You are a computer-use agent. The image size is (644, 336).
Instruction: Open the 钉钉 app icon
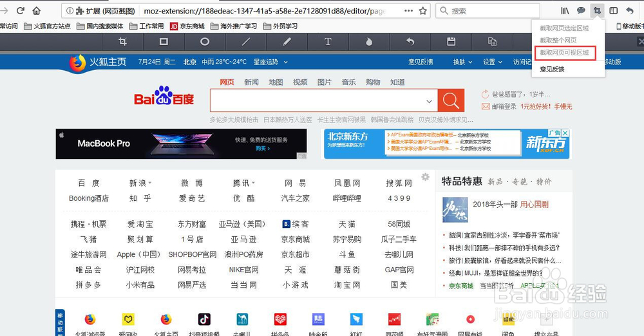pyautogui.click(x=356, y=319)
